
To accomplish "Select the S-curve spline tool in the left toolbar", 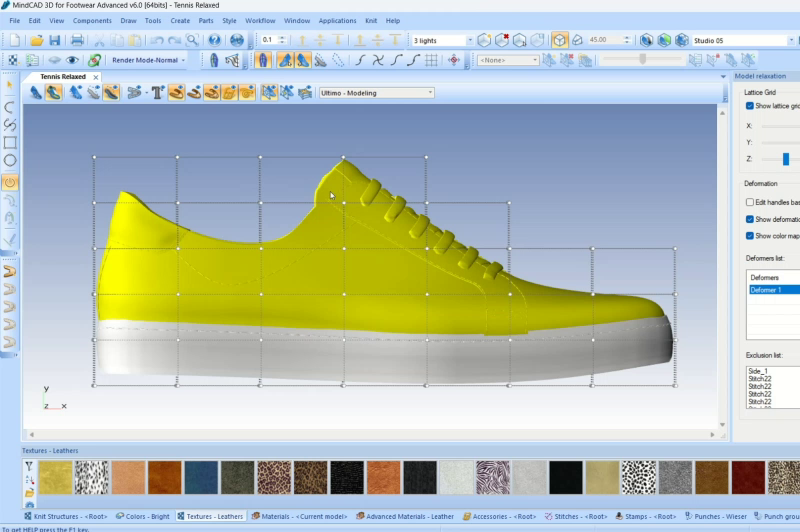I will click(x=10, y=125).
